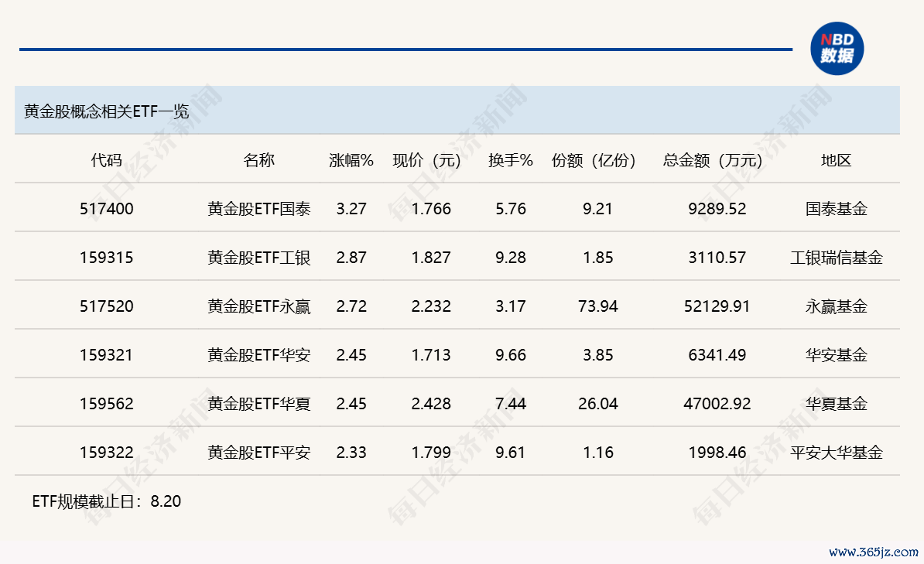Click the 华夏基金 cell
Viewport: 924px width, 564px height.
(x=837, y=404)
